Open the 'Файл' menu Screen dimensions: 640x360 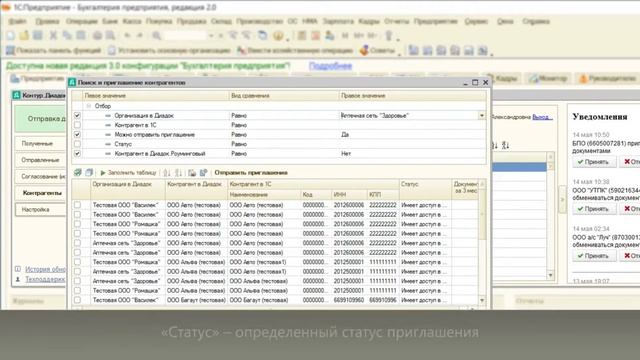coord(17,21)
